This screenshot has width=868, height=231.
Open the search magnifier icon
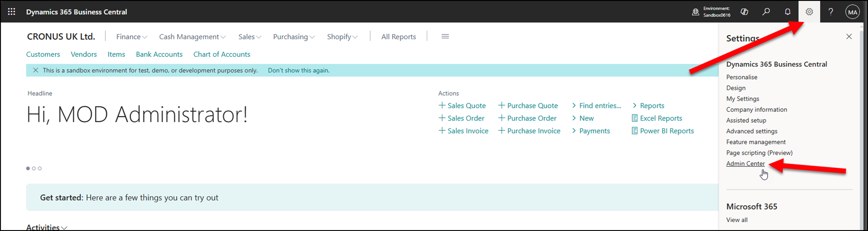766,12
